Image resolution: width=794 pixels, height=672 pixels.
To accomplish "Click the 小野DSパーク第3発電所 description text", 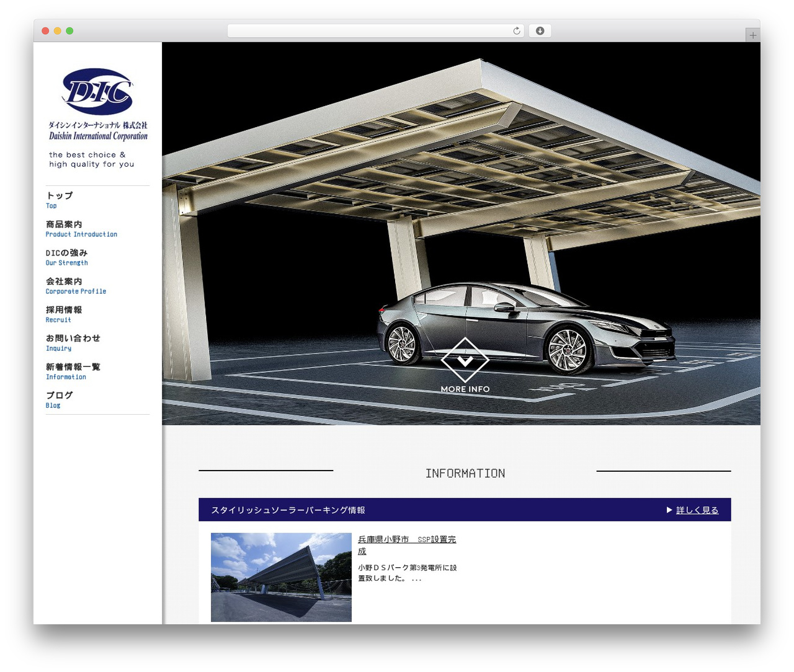I will (x=408, y=573).
